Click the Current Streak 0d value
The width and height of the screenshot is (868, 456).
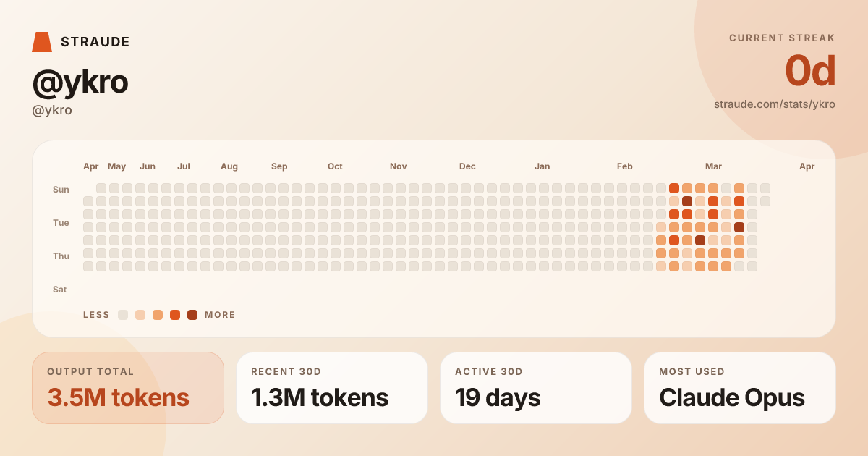pos(810,72)
